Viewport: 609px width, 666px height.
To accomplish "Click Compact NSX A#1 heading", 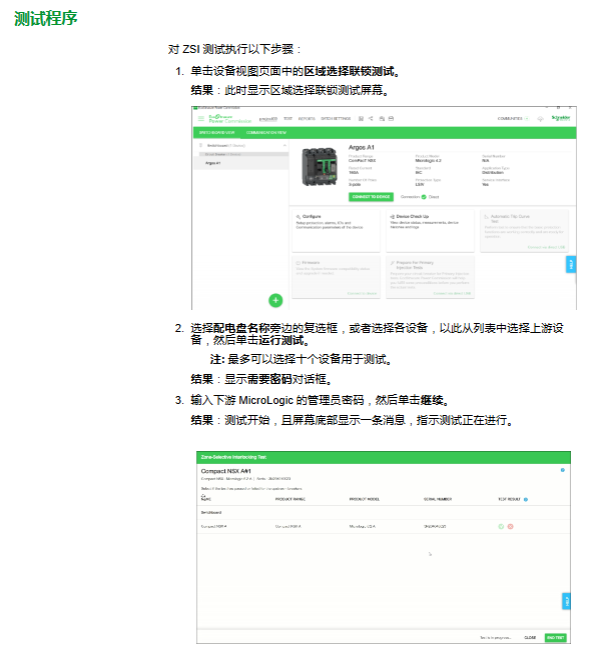I will (226, 471).
